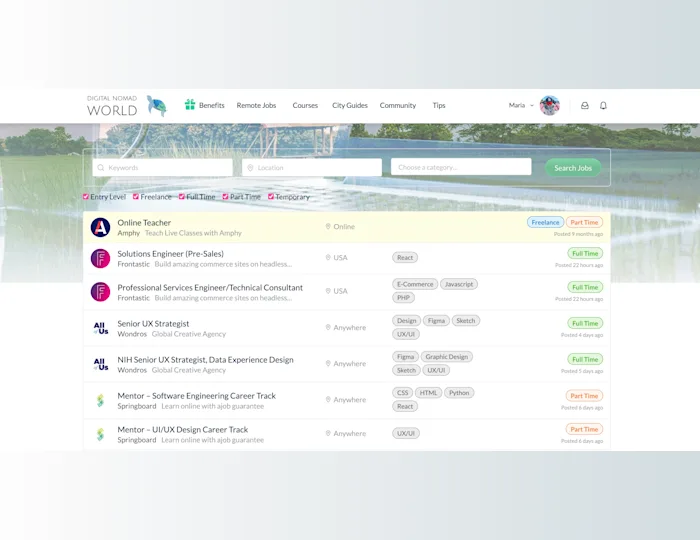Click in the Location input field
Image resolution: width=700 pixels, height=540 pixels.
[312, 167]
